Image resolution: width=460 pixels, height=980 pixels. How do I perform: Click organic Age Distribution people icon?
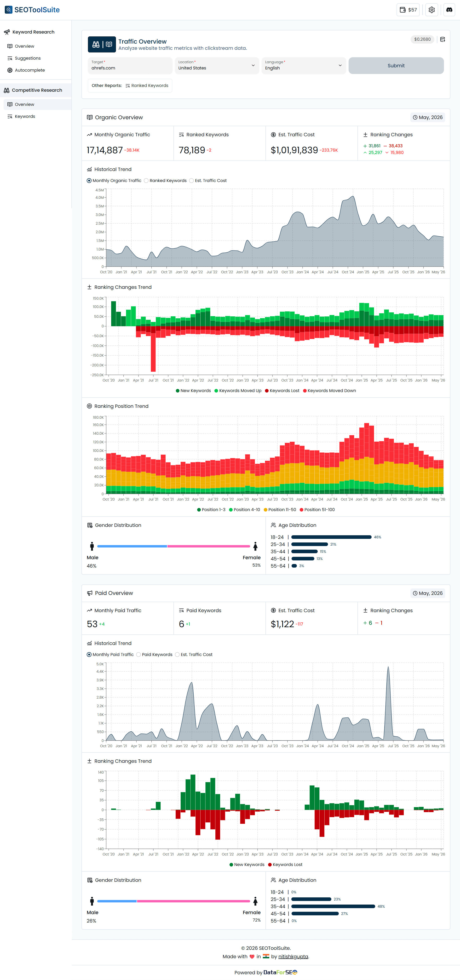pyautogui.click(x=273, y=525)
